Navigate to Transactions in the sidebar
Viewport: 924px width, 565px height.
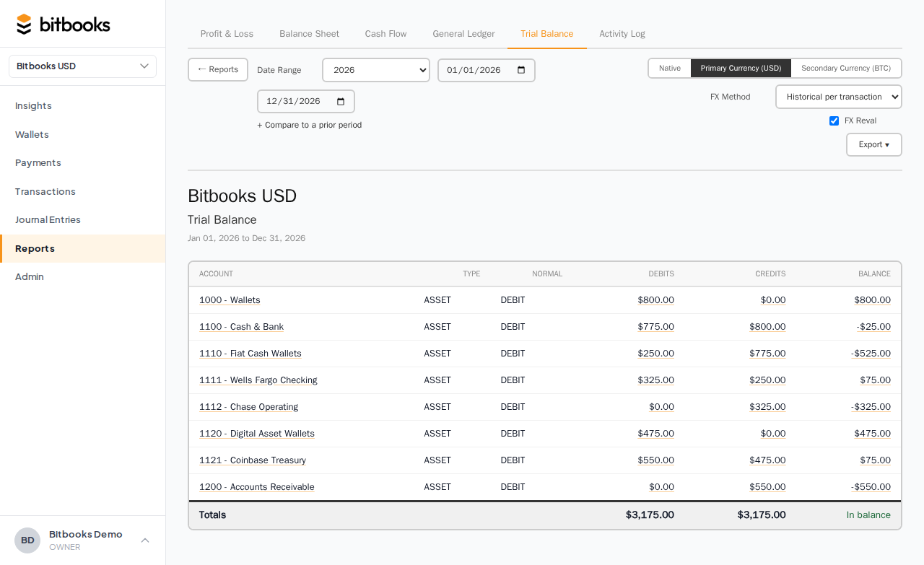(x=83, y=191)
